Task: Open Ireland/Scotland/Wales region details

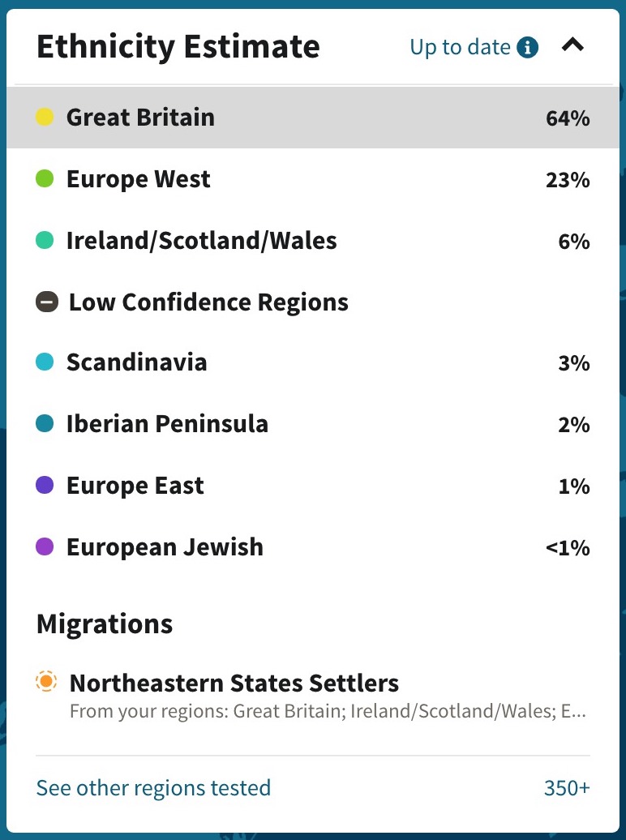Action: [x=201, y=241]
